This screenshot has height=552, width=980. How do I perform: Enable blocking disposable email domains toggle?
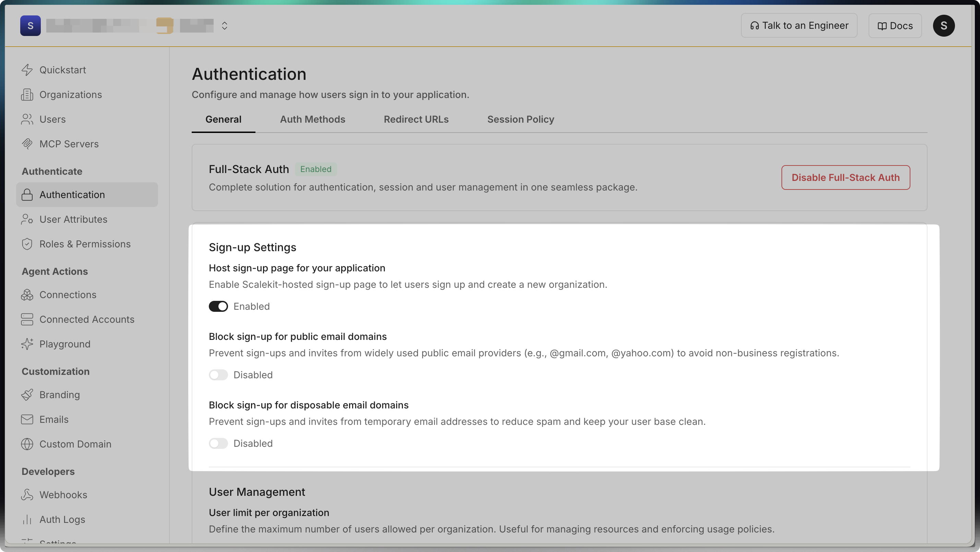coord(218,443)
